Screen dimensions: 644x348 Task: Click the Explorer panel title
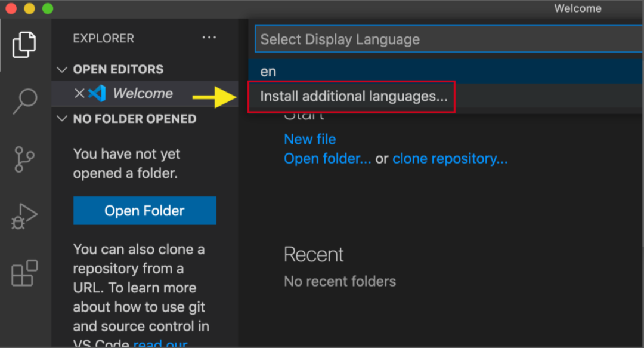(x=104, y=38)
